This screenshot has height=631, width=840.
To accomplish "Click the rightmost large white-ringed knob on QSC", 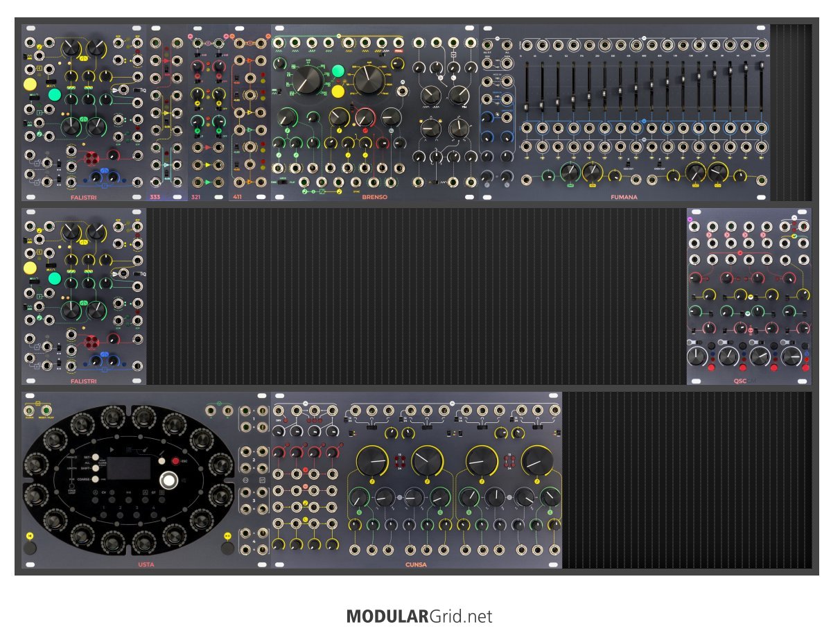I will pyautogui.click(x=791, y=356).
